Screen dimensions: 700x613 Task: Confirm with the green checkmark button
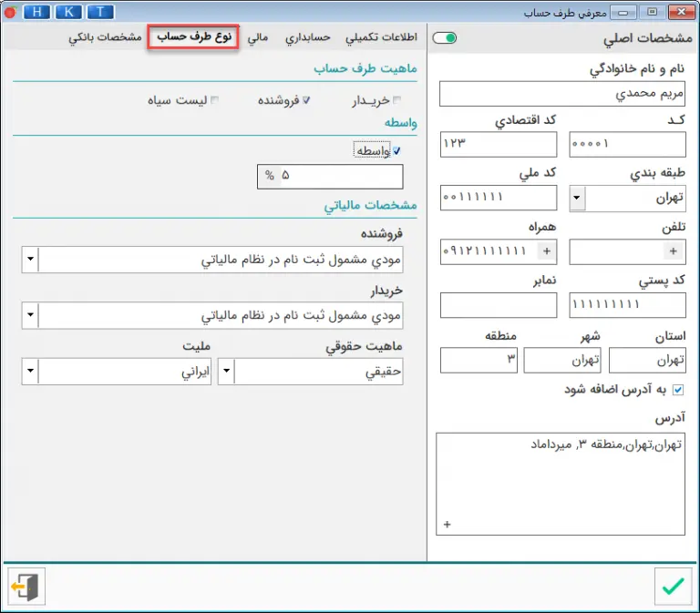[674, 587]
